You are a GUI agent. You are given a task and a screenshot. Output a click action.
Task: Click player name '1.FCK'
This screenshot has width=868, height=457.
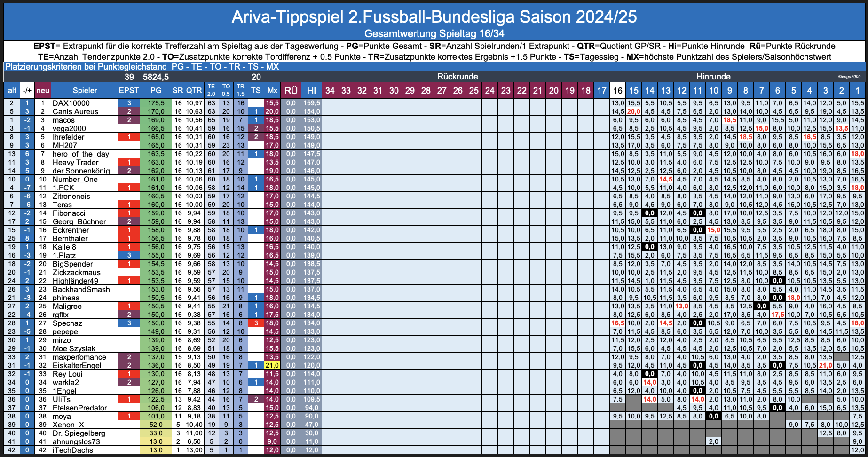(63, 188)
